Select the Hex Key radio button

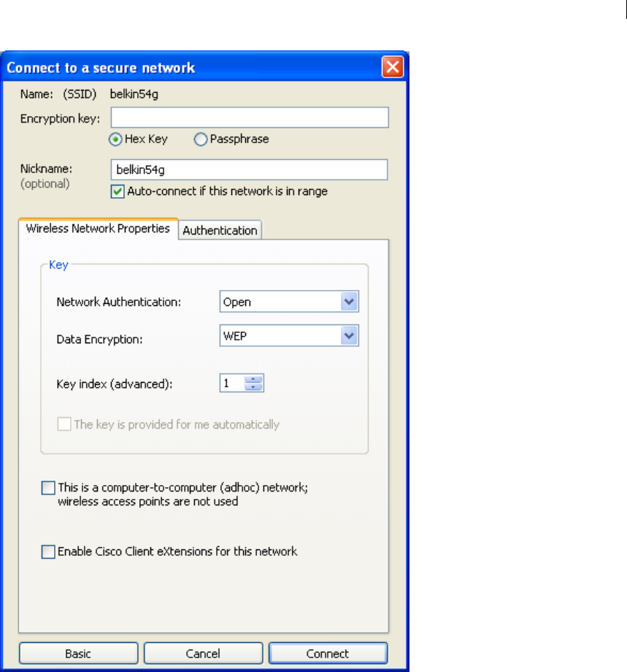(x=115, y=140)
